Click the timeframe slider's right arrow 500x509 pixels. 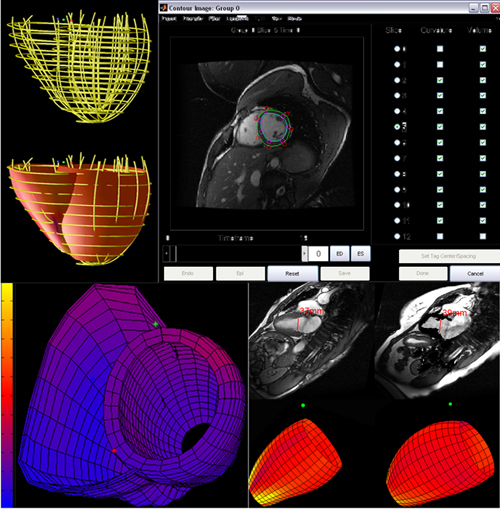point(304,254)
